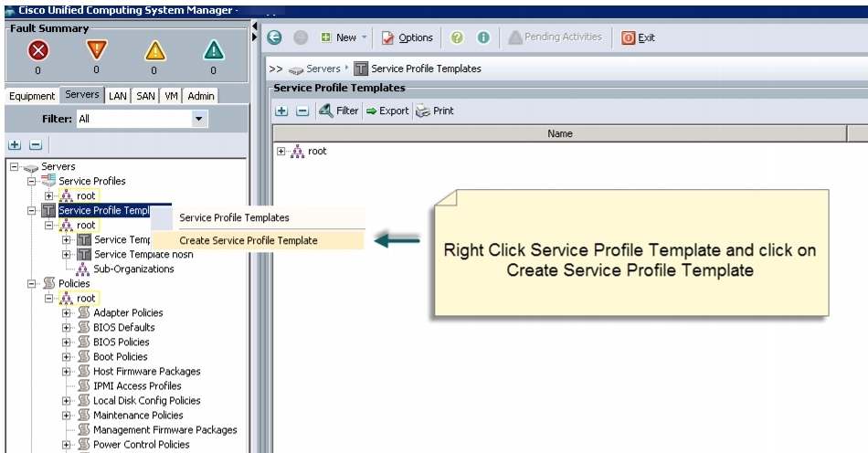Expand the BIOS Defaults node
Image resolution: width=868 pixels, height=453 pixels.
point(67,328)
